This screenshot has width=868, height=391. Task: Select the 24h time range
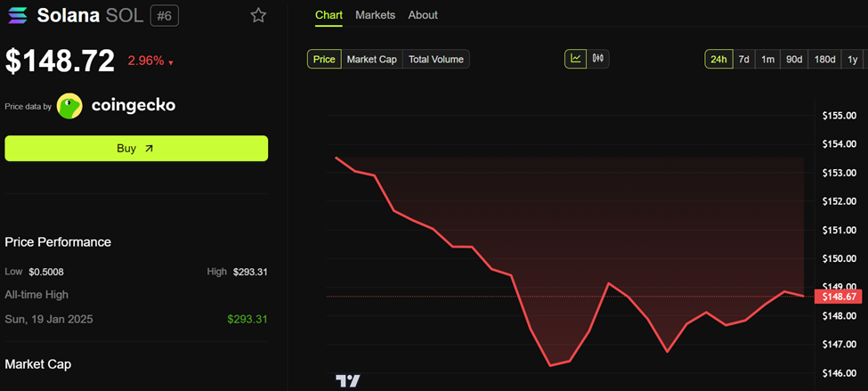tap(718, 60)
